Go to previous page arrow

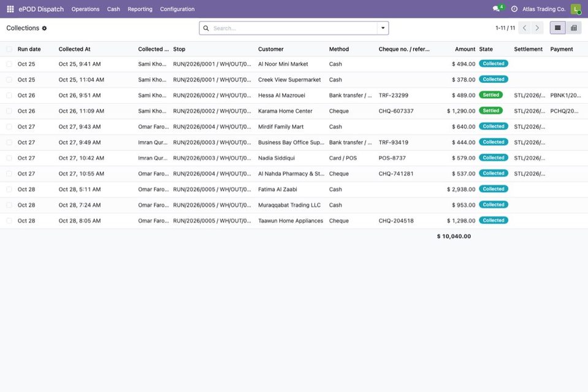coord(524,28)
